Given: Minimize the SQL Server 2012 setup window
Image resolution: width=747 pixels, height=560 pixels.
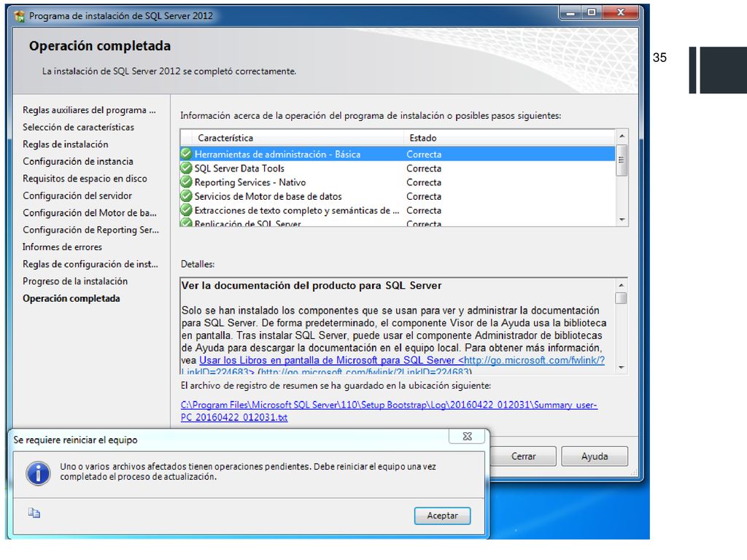Looking at the screenshot, I should click(x=570, y=12).
